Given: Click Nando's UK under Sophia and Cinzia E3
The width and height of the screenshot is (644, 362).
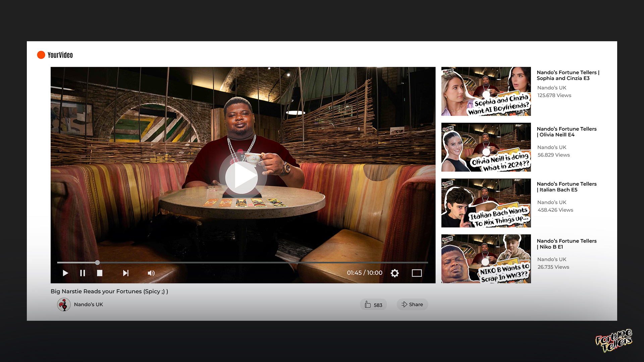Looking at the screenshot, I should coord(552,88).
